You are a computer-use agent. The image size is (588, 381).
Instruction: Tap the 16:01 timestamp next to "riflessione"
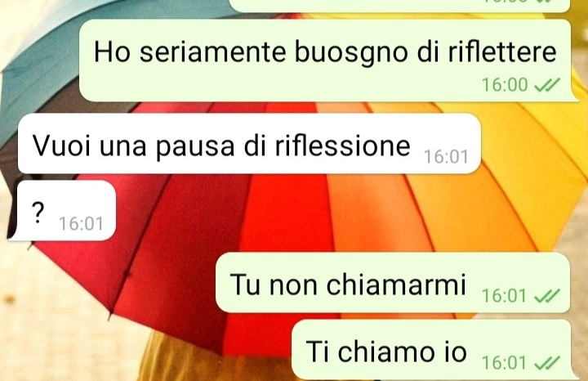coord(446,156)
